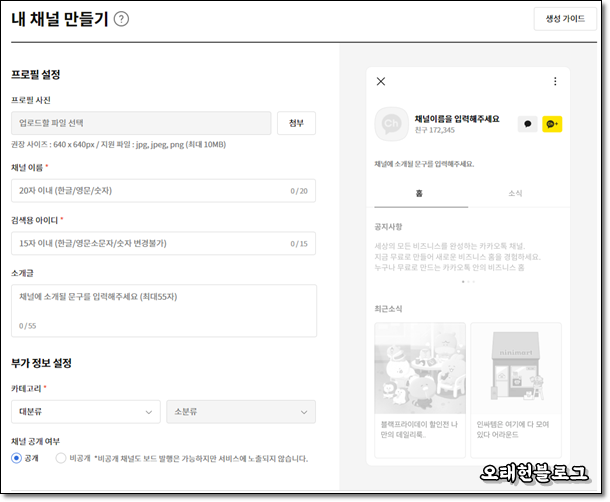Open the preview three-dot menu
610x502 pixels.
(555, 81)
